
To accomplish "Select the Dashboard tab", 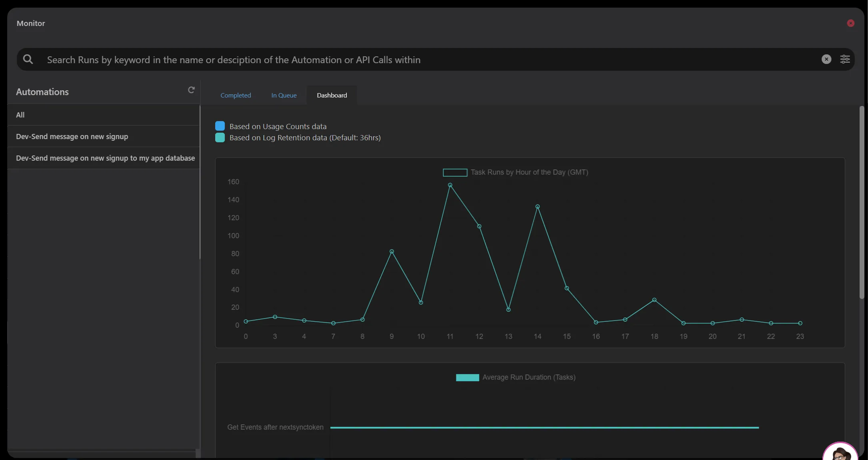I will 332,95.
